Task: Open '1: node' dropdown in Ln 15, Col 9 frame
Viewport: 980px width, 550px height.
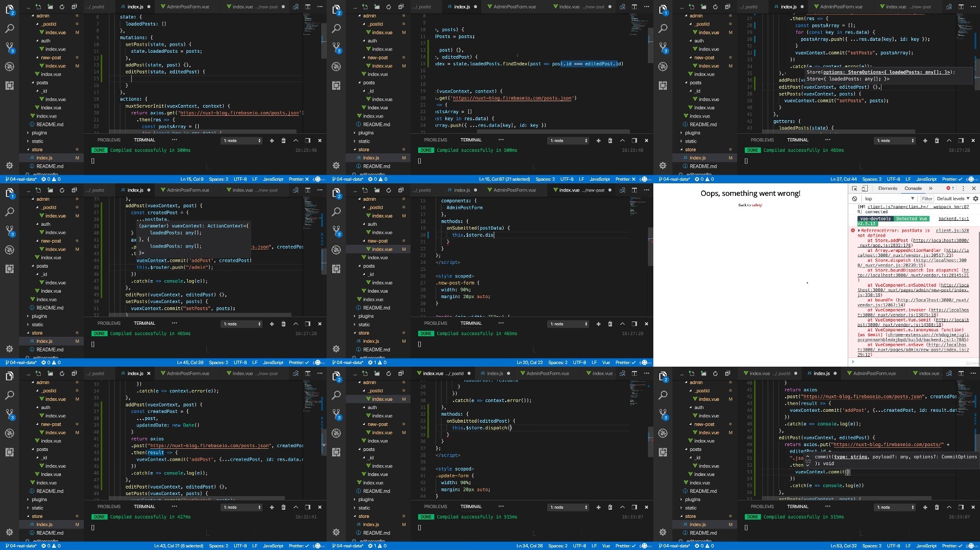Action: tap(242, 140)
